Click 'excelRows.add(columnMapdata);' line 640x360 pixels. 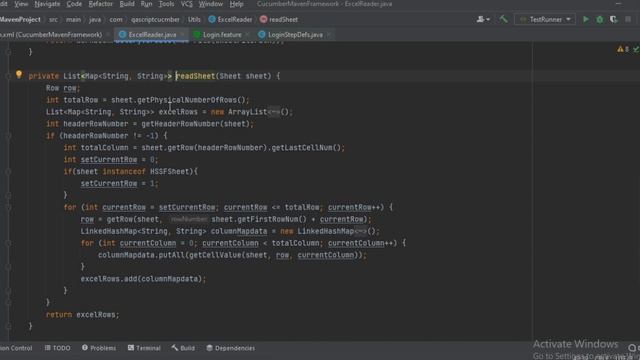point(143,279)
